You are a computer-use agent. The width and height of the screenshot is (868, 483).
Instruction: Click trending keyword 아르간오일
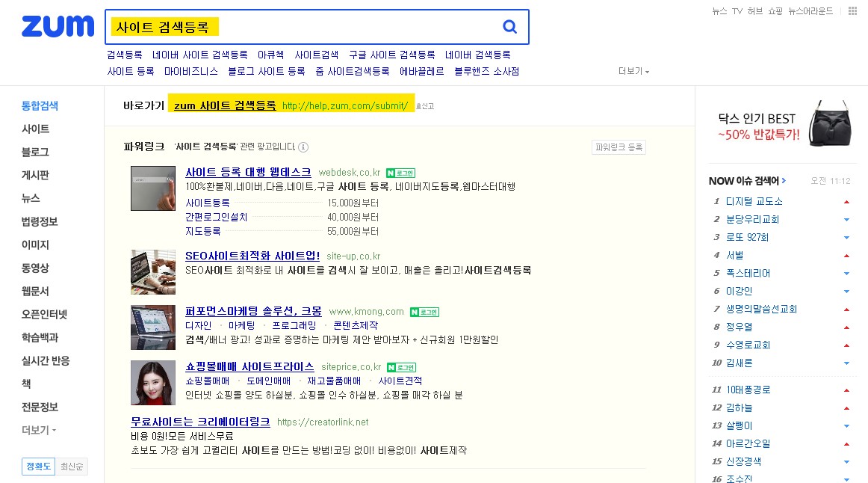(748, 443)
